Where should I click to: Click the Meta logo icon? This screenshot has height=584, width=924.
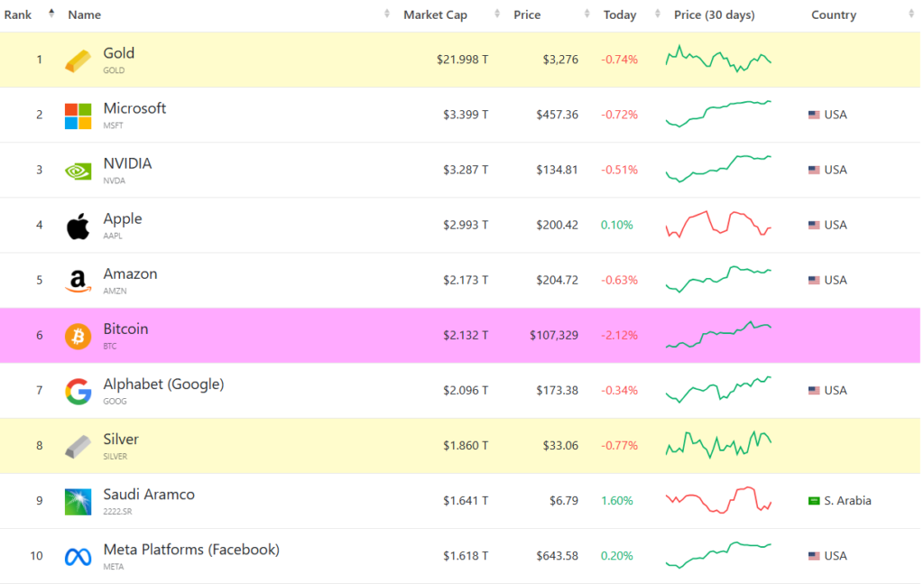[78, 557]
